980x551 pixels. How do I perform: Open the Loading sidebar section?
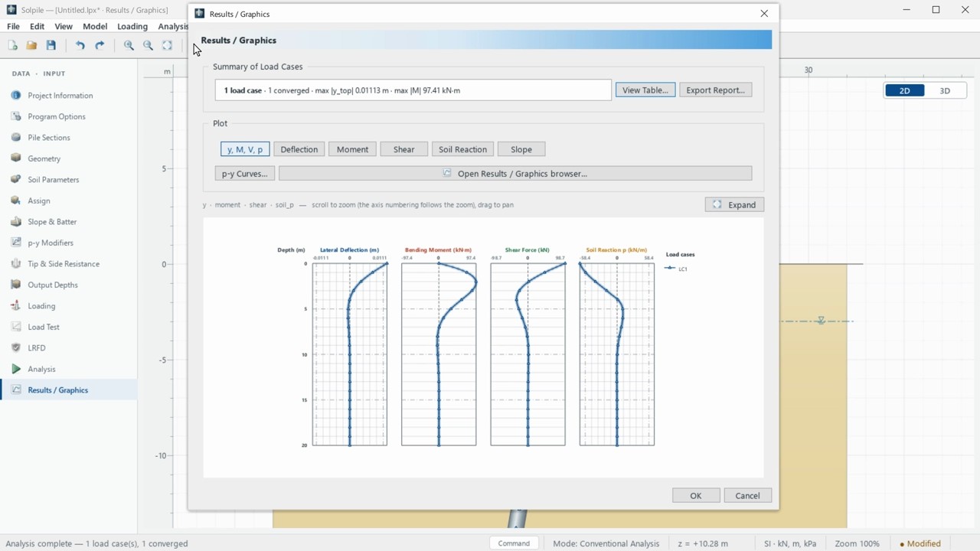[68, 306]
